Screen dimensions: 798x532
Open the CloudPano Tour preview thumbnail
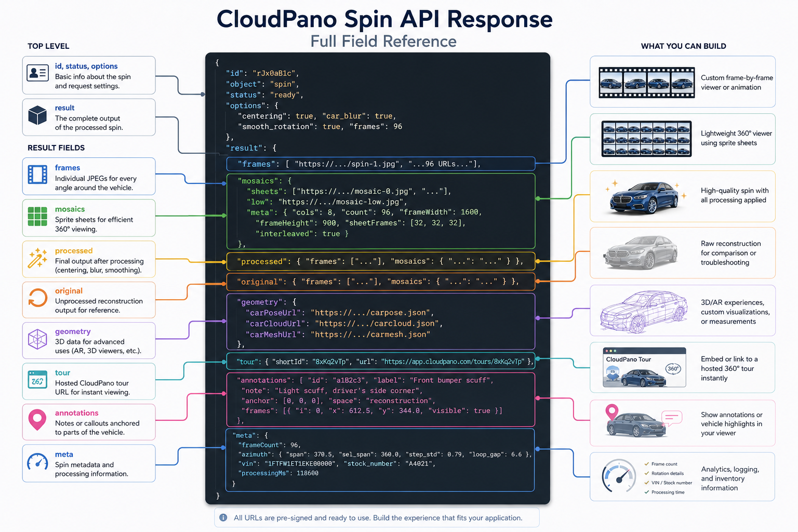click(644, 367)
